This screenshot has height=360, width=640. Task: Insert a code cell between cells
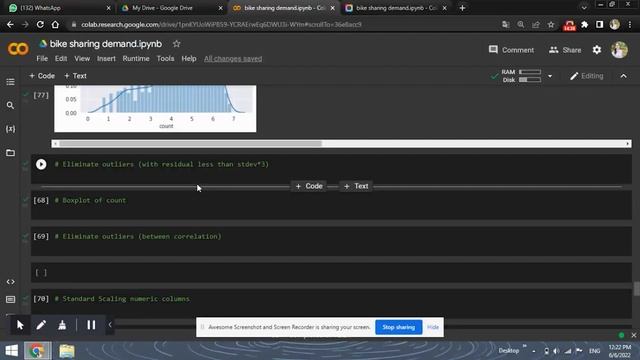[x=309, y=186]
